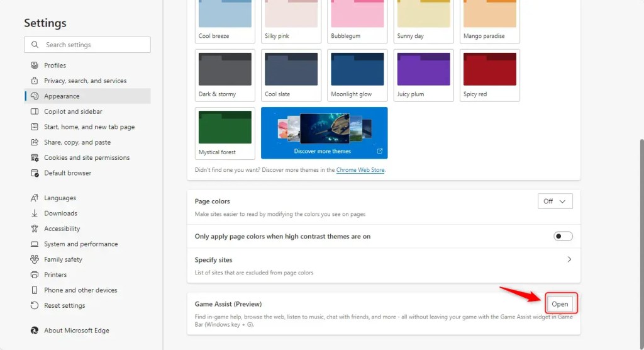Click the Family safety icon
The width and height of the screenshot is (644, 350).
pyautogui.click(x=35, y=259)
